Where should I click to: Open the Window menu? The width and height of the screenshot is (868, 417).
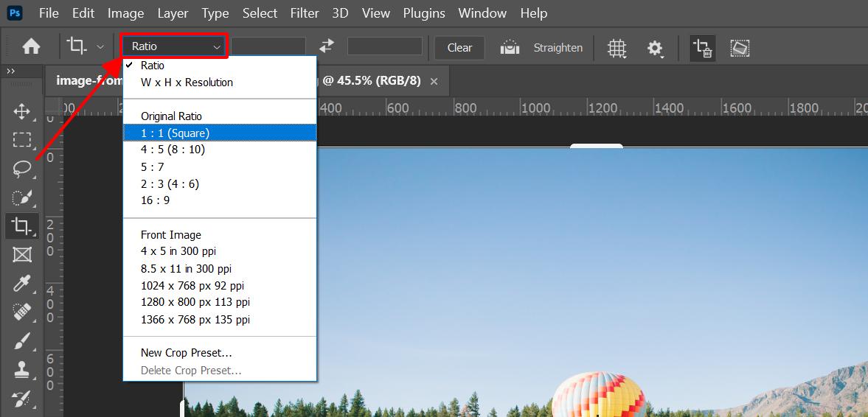click(x=483, y=13)
